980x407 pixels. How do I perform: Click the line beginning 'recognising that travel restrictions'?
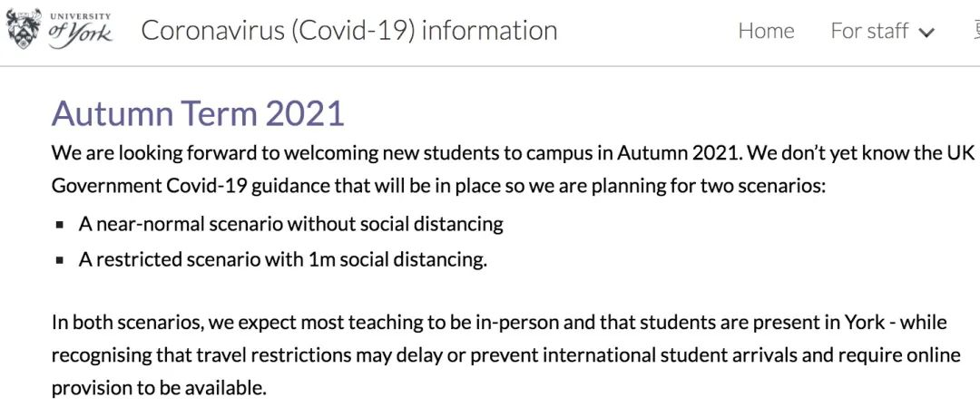505,356
